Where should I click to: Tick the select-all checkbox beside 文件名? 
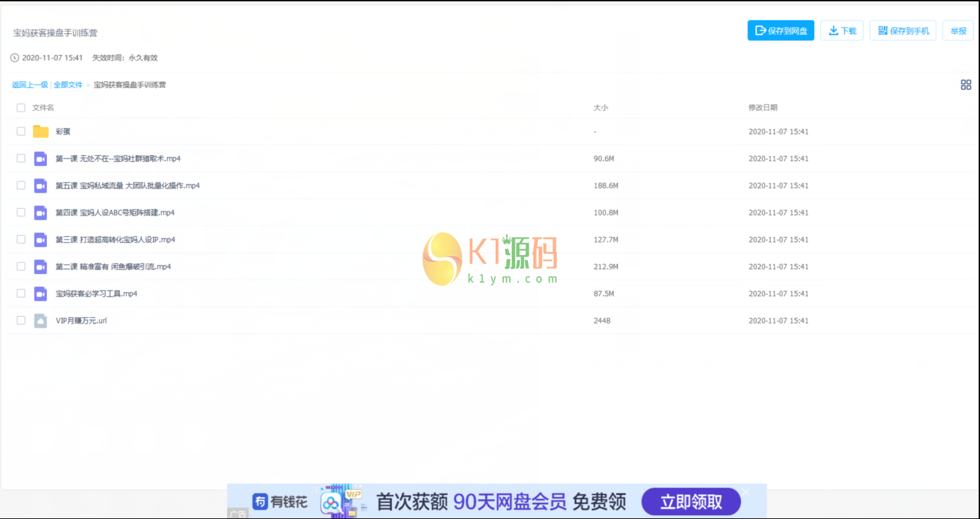coord(21,107)
